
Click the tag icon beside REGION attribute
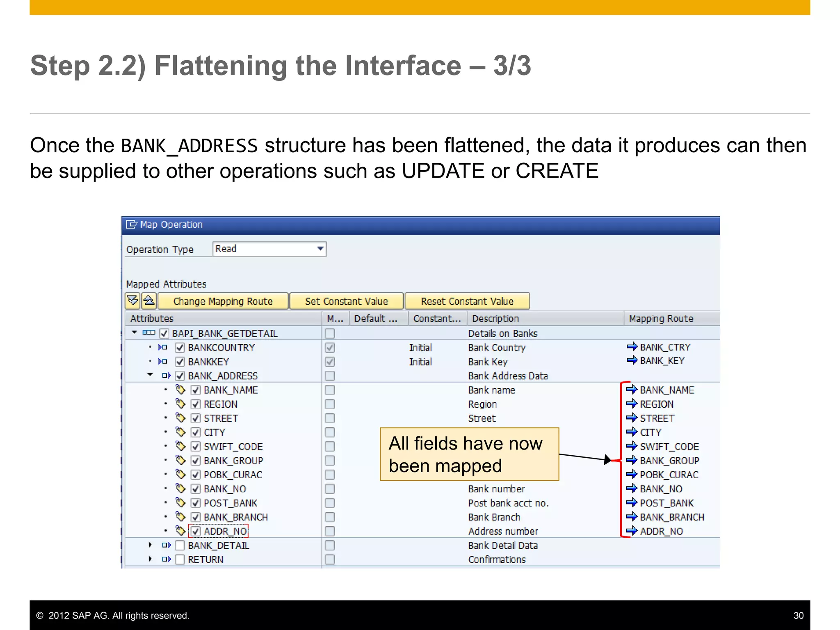pyautogui.click(x=180, y=404)
